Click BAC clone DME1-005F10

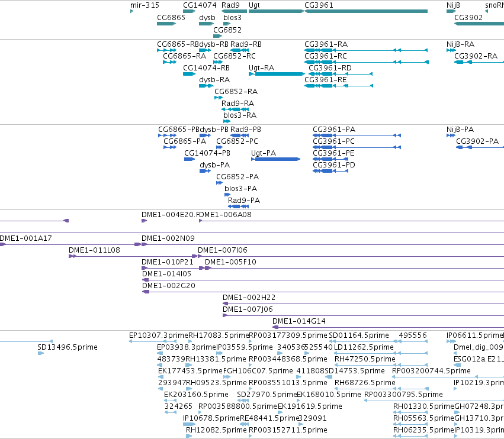pyautogui.click(x=230, y=262)
